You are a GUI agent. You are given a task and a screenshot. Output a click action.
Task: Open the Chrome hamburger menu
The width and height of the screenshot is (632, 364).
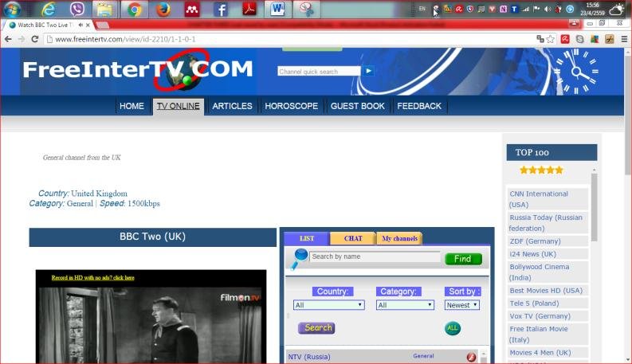tap(624, 39)
